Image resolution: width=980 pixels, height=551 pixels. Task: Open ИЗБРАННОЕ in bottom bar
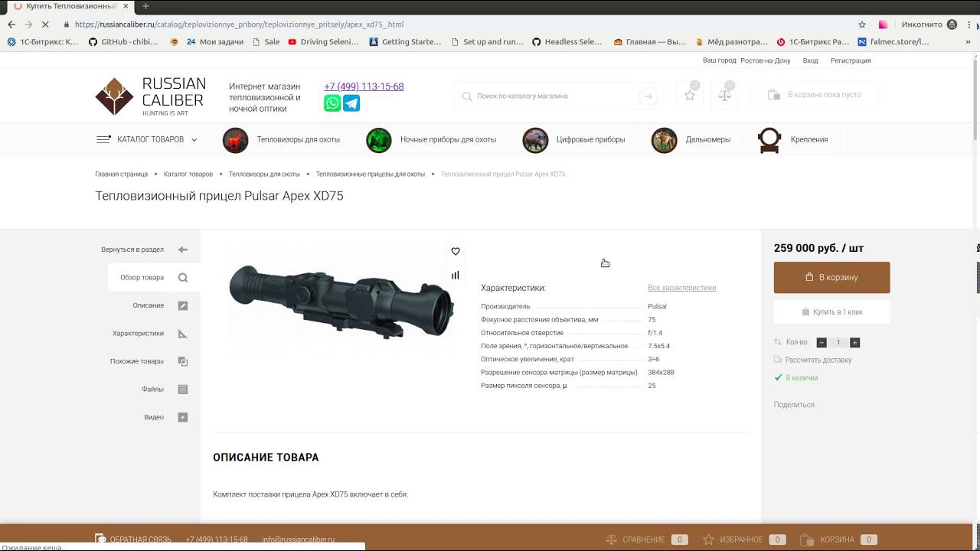[745, 540]
